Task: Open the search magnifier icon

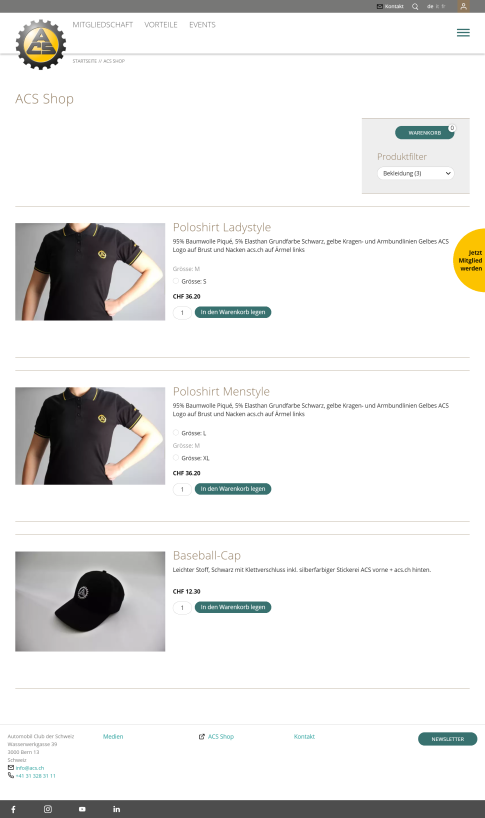Action: [415, 6]
